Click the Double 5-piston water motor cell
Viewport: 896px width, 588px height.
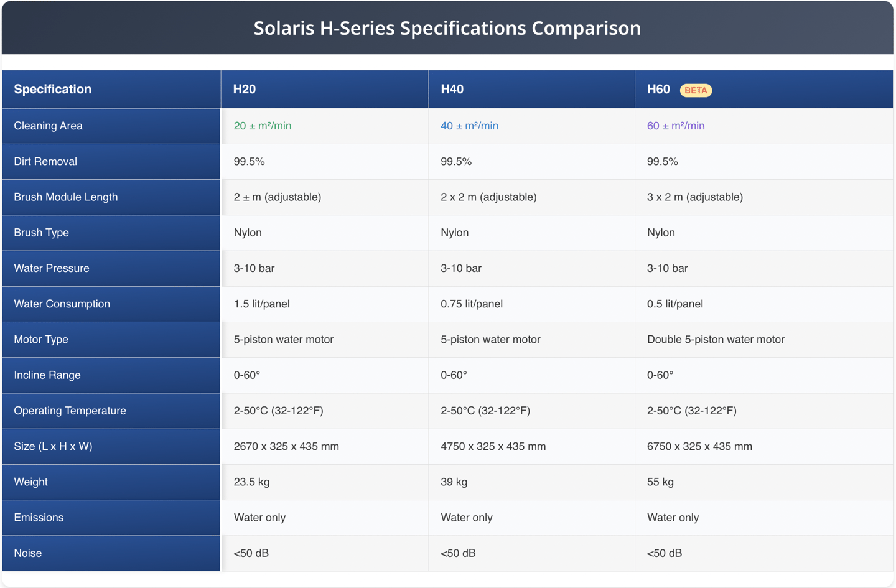pyautogui.click(x=716, y=340)
